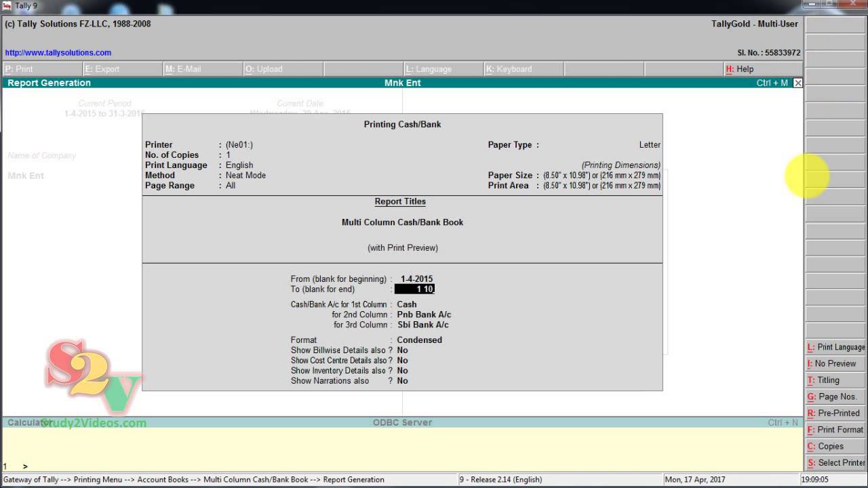The width and height of the screenshot is (868, 488).
Task: Select R: Pre-Printed button
Action: click(836, 413)
